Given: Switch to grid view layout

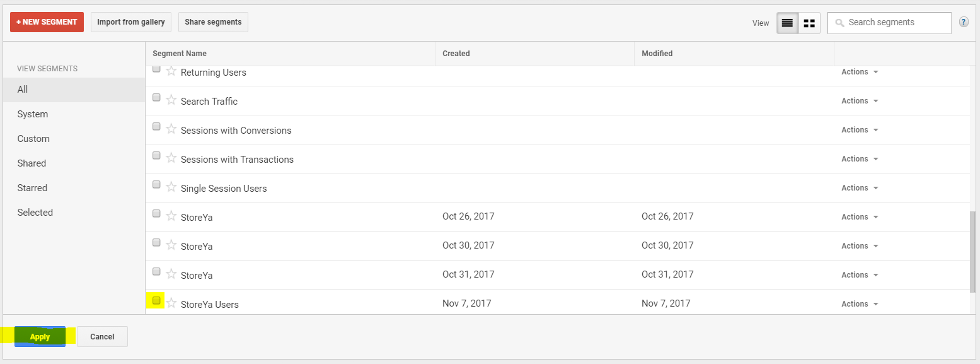Looking at the screenshot, I should pos(809,23).
